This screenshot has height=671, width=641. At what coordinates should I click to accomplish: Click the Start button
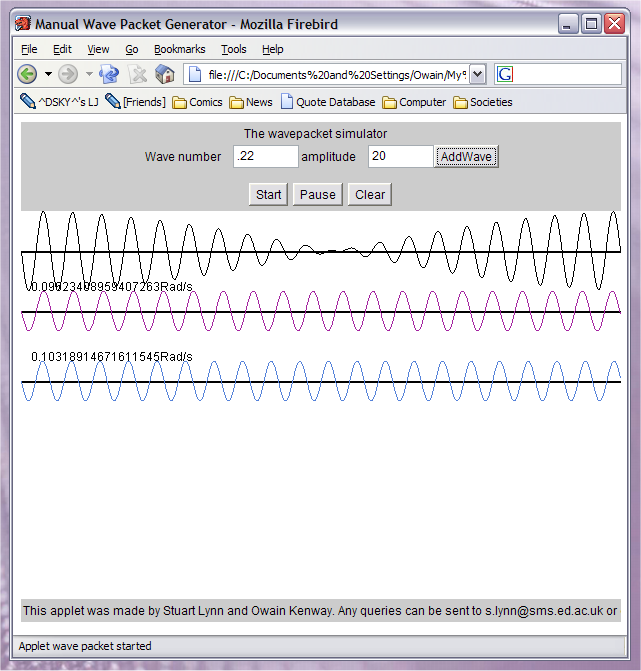point(268,194)
